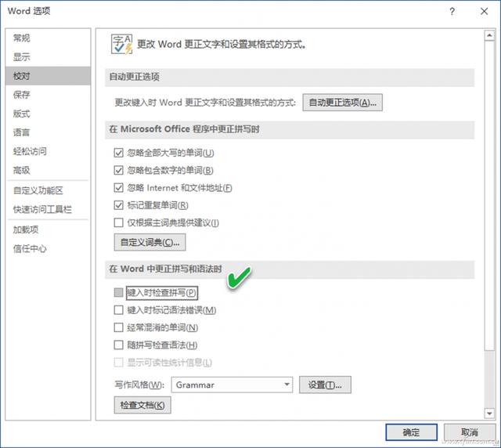501x448 pixels.
Task: Enable 键入时检查拼写(P) checkbox
Action: [118, 292]
